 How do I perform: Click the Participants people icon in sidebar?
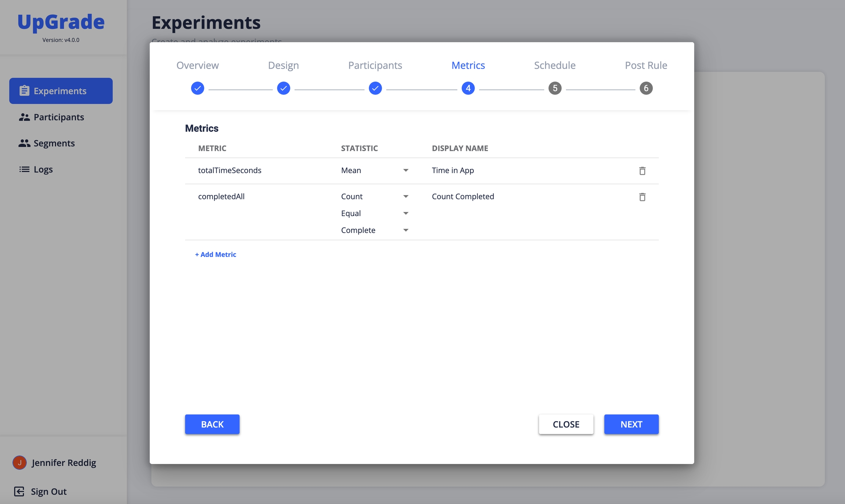tap(24, 117)
